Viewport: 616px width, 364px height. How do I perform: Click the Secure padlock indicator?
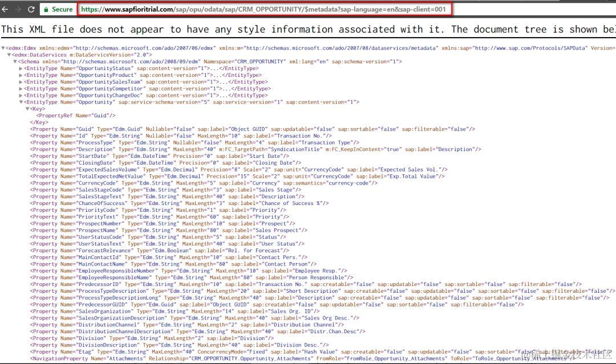pos(58,9)
